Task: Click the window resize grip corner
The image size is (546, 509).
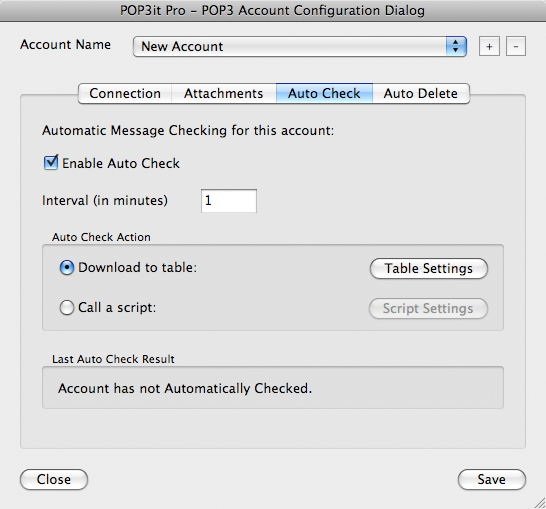Action: click(x=540, y=503)
